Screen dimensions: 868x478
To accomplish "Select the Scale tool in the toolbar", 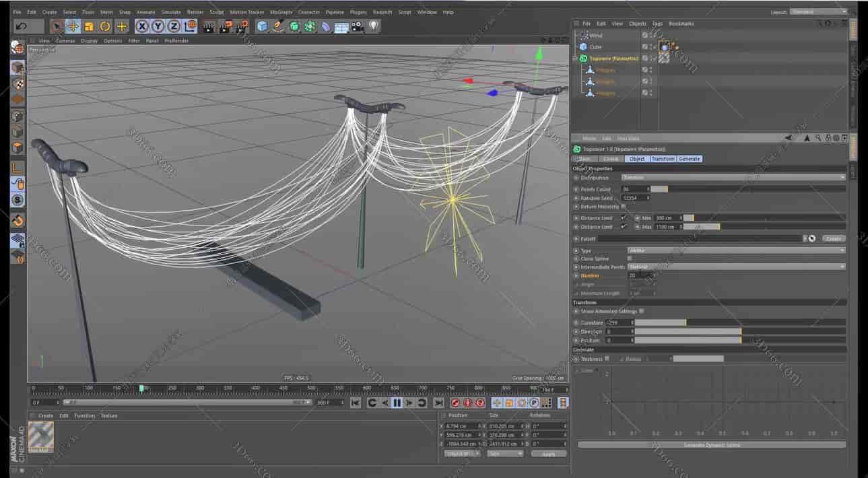I will [88, 27].
